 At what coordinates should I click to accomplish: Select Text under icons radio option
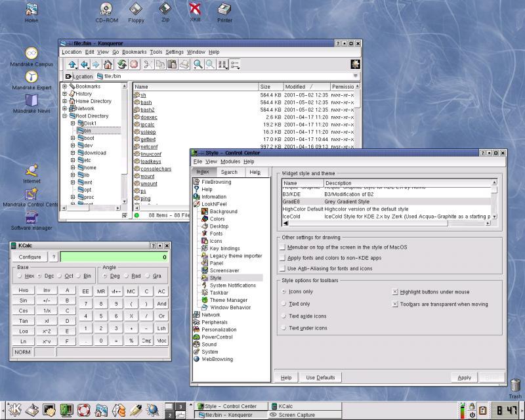point(284,328)
